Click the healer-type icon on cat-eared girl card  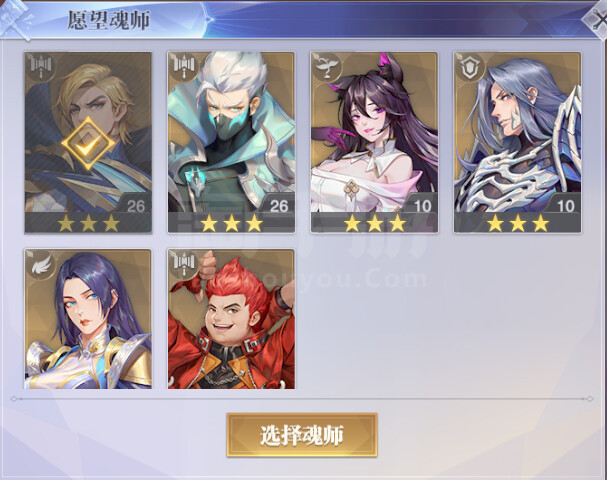point(327,67)
